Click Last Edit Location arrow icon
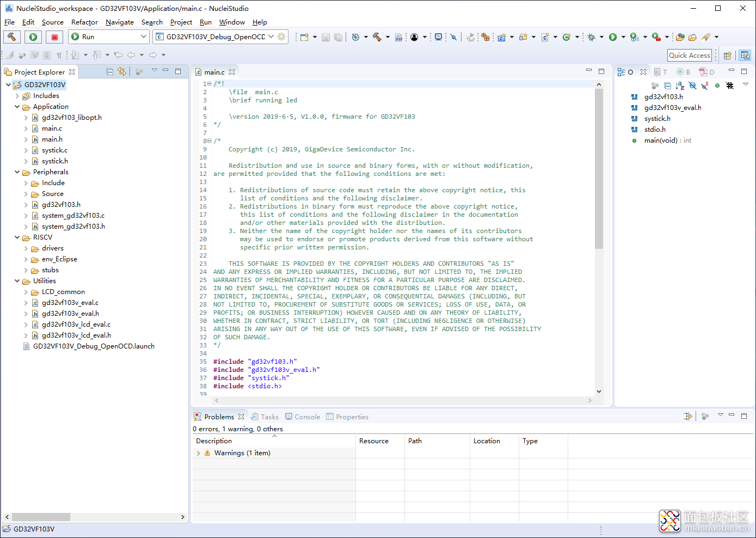This screenshot has height=538, width=756. tap(118, 55)
